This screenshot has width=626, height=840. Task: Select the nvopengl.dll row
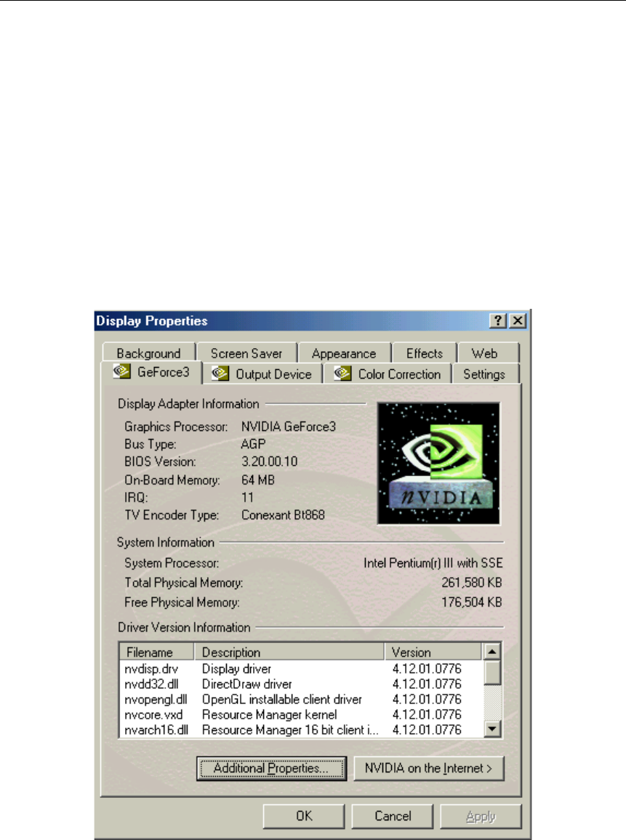301,699
